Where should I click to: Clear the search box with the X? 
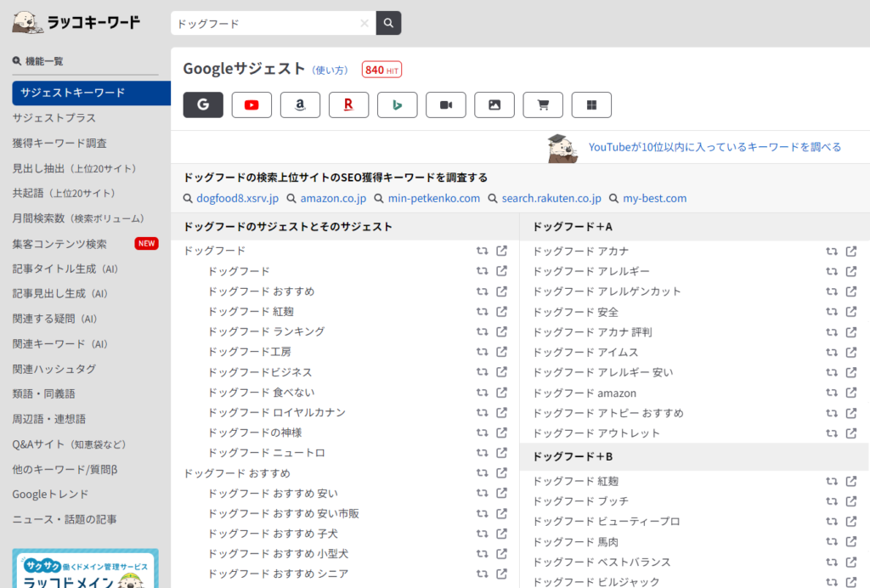coord(364,23)
